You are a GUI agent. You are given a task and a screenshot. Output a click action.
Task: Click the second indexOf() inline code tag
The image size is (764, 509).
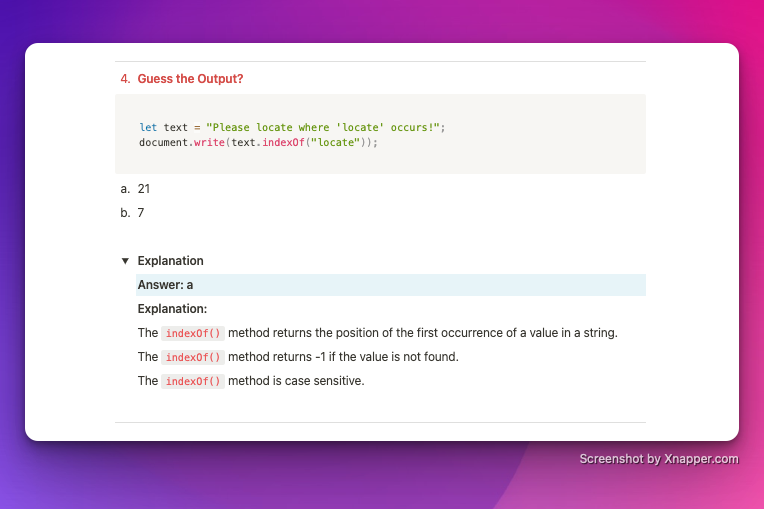193,357
